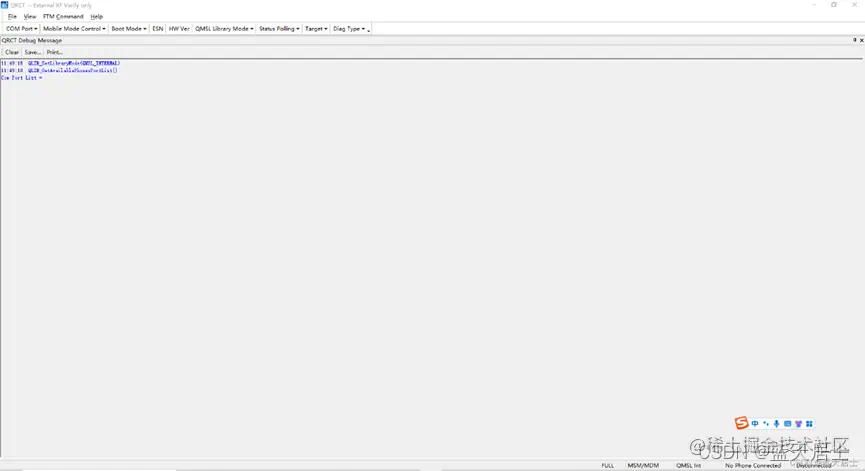The height and width of the screenshot is (471, 865).
Task: Maximize the QRCT window
Action: [834, 4]
